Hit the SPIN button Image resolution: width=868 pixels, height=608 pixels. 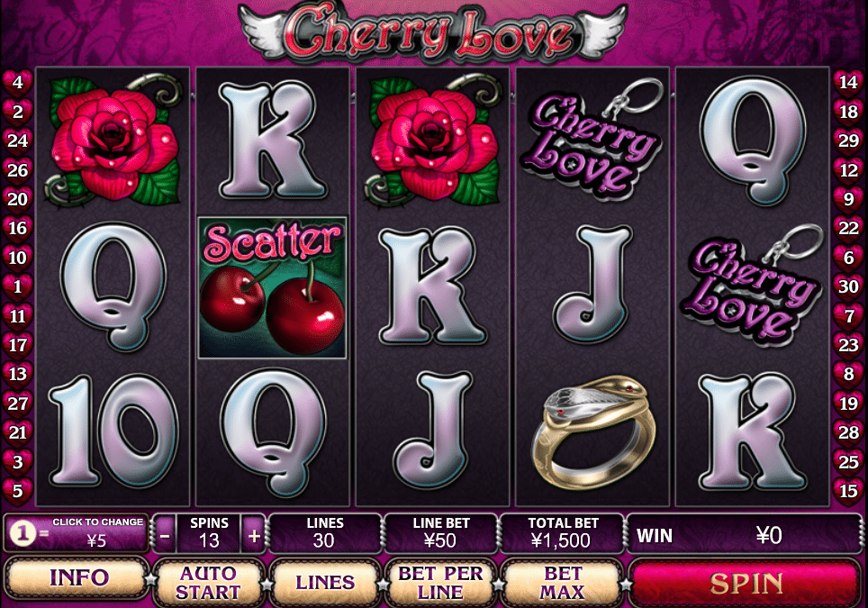pos(746,583)
